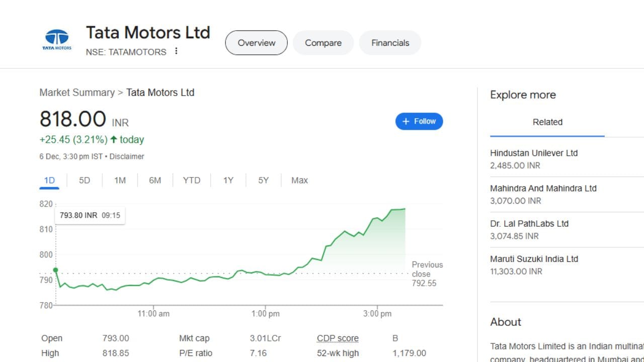
Task: Click the green opening price marker on chart
Action: pos(55,270)
